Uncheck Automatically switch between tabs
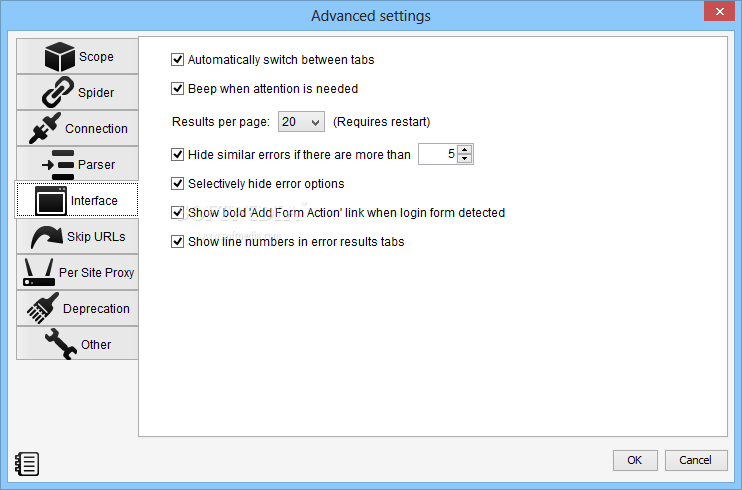This screenshot has height=490, width=742. coord(177,60)
